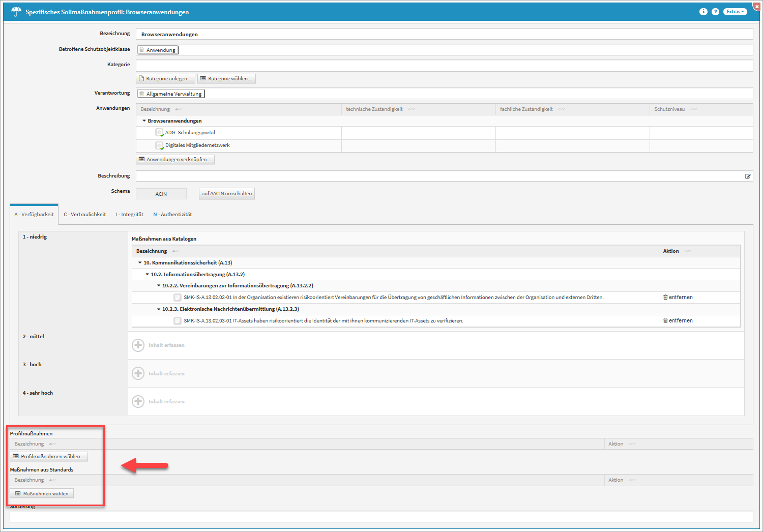The image size is (763, 532).
Task: Remove the Anwendung tag via trash icon
Action: [142, 50]
